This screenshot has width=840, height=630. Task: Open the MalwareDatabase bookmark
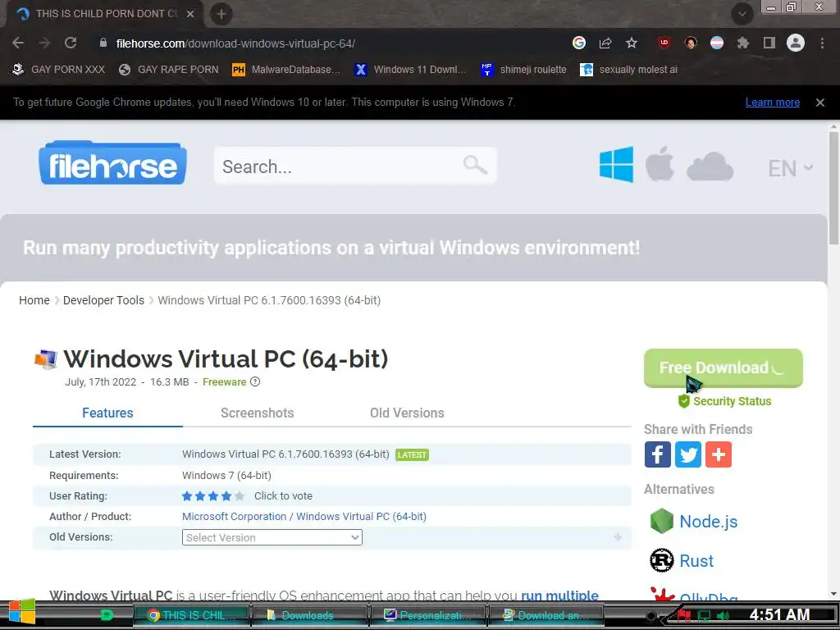pos(286,70)
